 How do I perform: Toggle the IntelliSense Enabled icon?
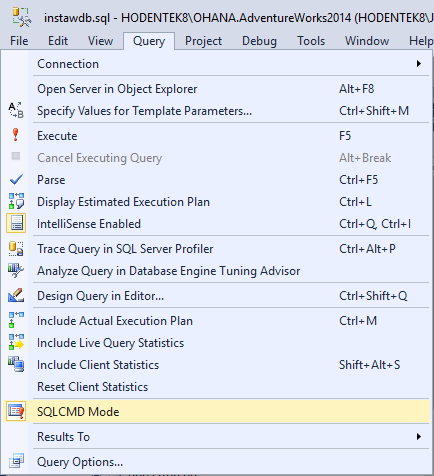16,223
